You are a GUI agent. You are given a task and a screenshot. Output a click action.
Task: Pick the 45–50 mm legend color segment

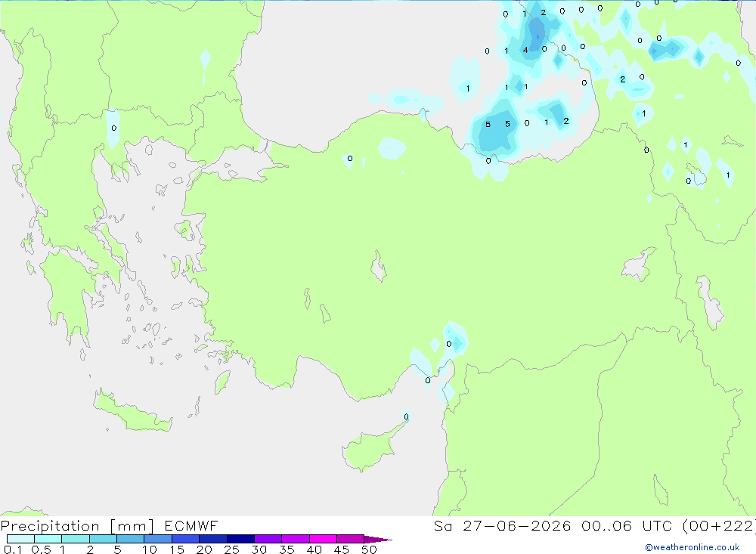tap(351, 539)
